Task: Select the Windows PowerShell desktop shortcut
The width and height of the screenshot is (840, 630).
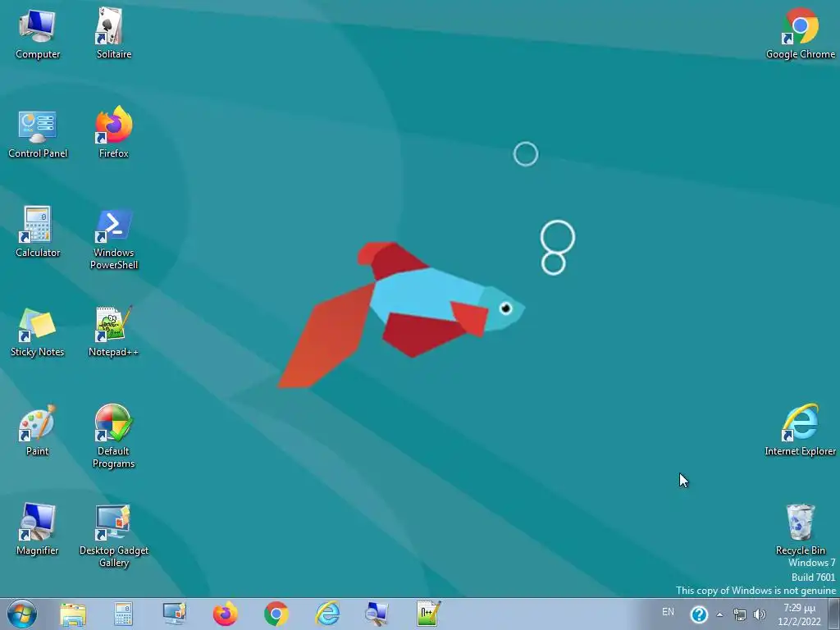Action: (113, 239)
